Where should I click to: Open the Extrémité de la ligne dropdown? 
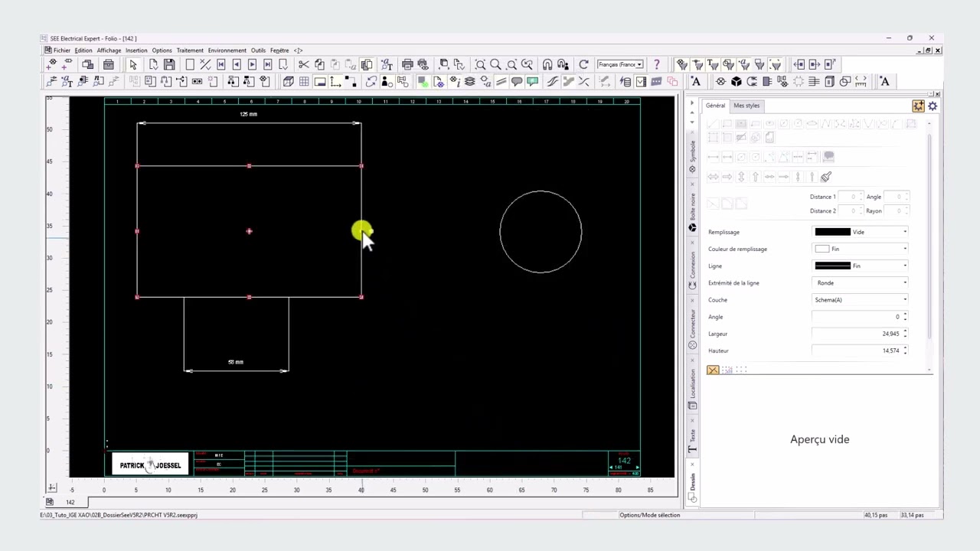(904, 283)
